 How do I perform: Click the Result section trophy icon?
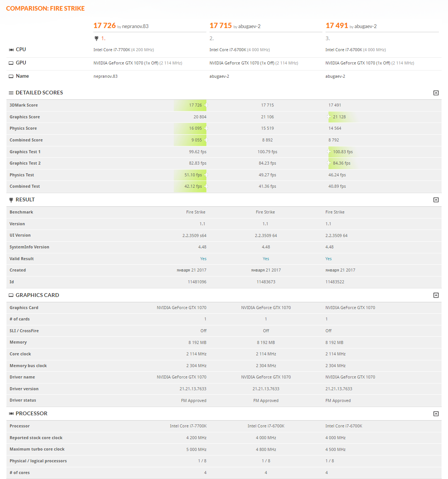(11, 200)
